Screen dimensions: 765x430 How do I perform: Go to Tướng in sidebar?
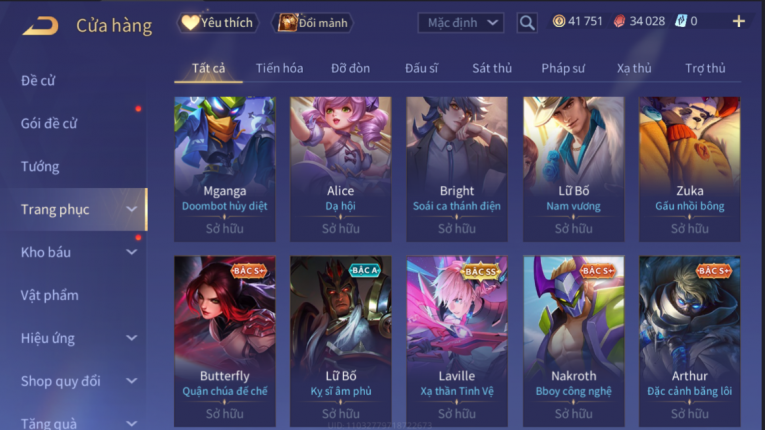[40, 166]
